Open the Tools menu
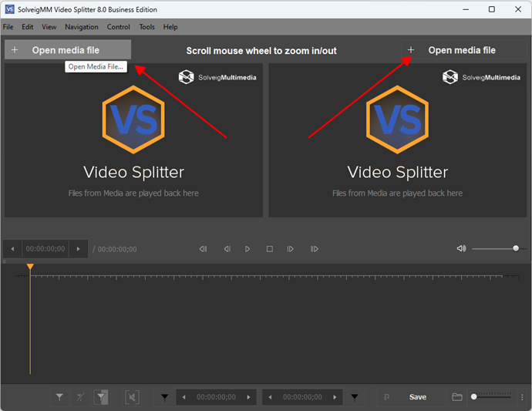The height and width of the screenshot is (411, 532). point(146,27)
